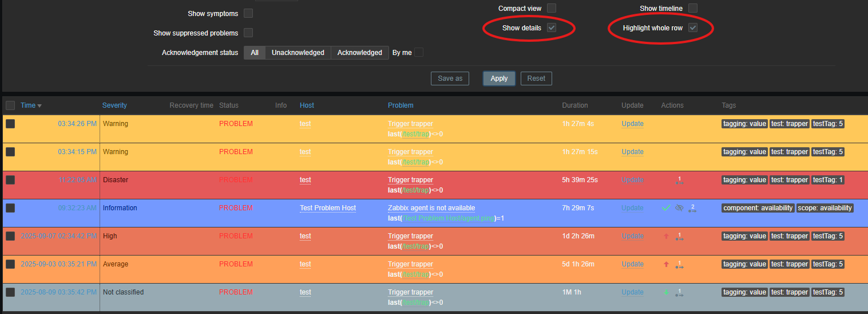Screen dimensions: 868x314
Task: Disable the Show details checkbox
Action: click(x=552, y=28)
